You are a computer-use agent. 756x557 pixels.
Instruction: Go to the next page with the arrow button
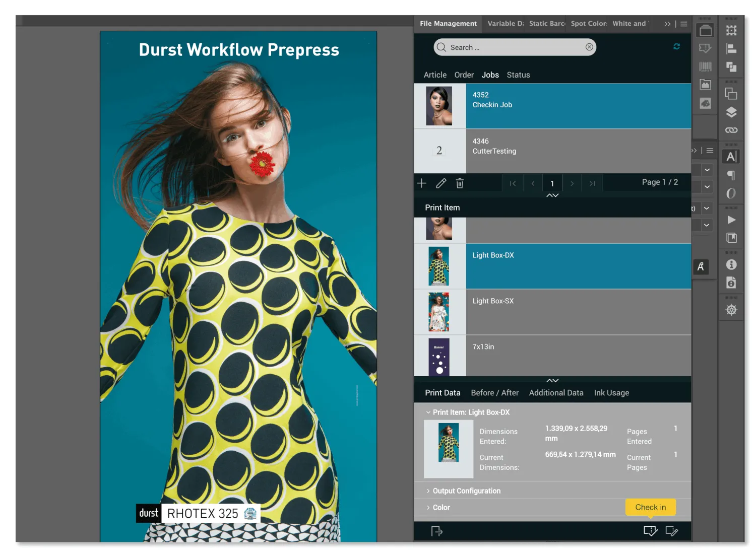click(x=572, y=183)
